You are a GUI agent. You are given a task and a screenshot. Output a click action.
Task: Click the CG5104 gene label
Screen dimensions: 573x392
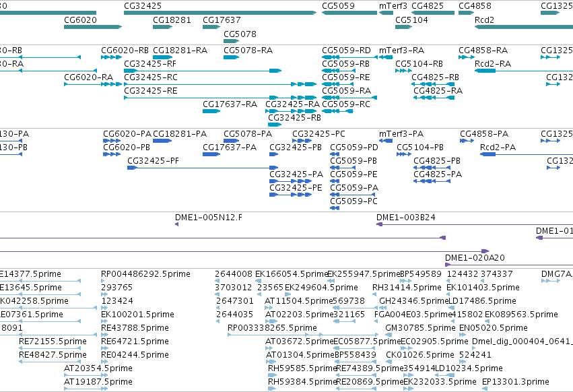(x=411, y=20)
